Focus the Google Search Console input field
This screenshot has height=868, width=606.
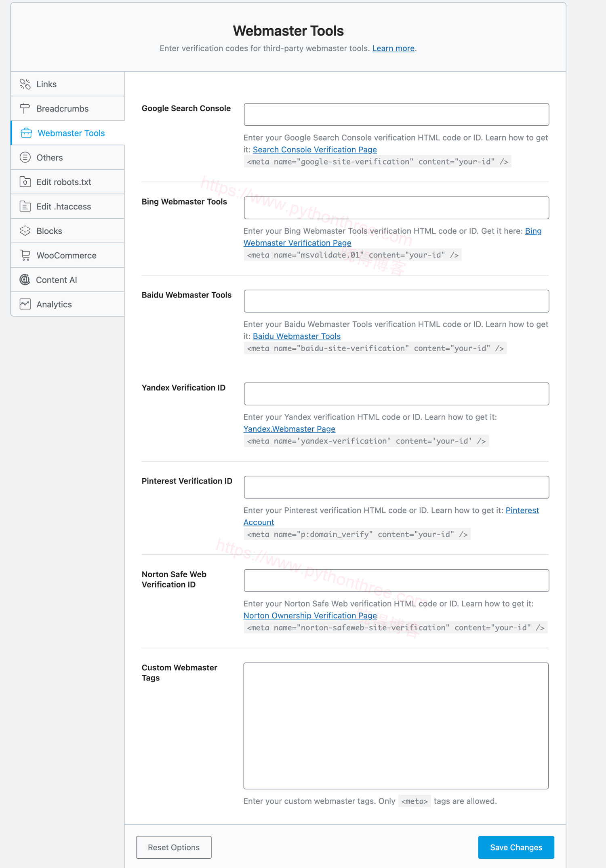[x=396, y=114]
